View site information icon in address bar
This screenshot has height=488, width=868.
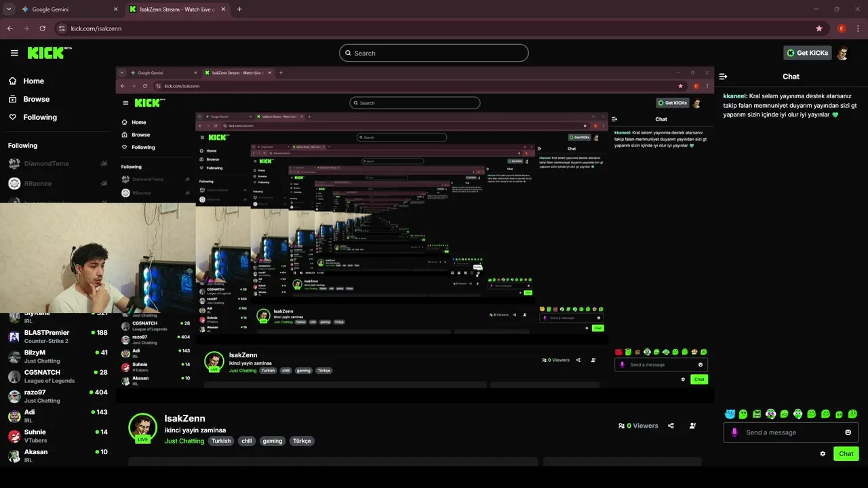(x=62, y=28)
